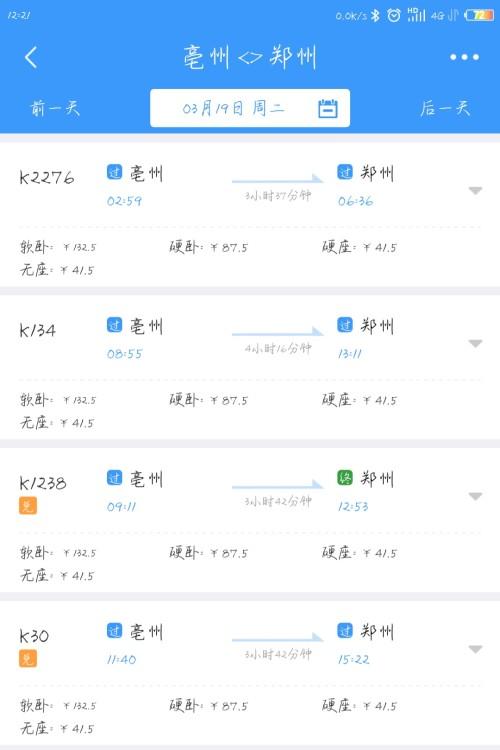Tap the alarm clock status bar icon
This screenshot has width=500, height=750.
[393, 15]
